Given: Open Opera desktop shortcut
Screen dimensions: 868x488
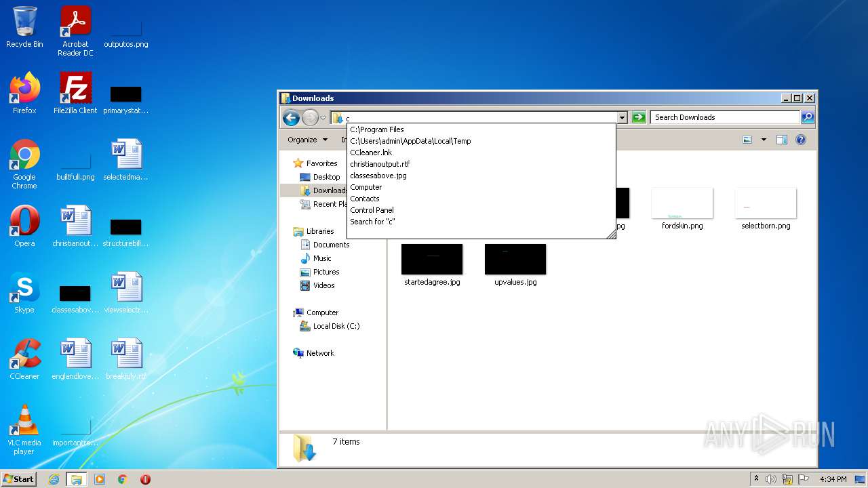Looking at the screenshot, I should click(x=24, y=226).
